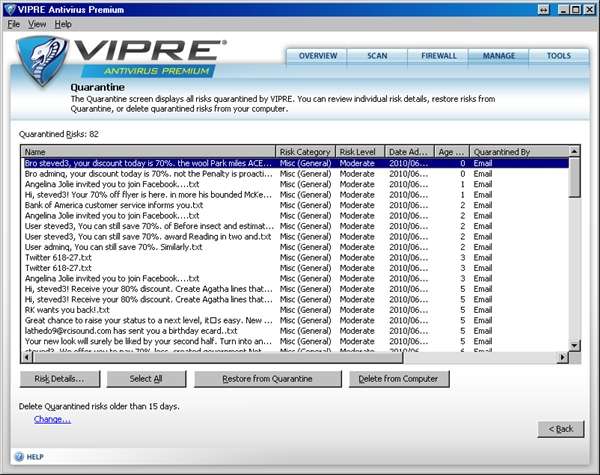Click the vertical scrollbar down arrow
Viewport: 600px width, 475px height.
[574, 346]
